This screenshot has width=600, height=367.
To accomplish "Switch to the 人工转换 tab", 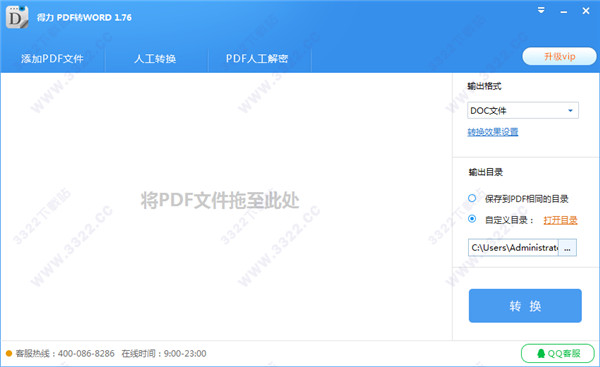I will pos(155,59).
